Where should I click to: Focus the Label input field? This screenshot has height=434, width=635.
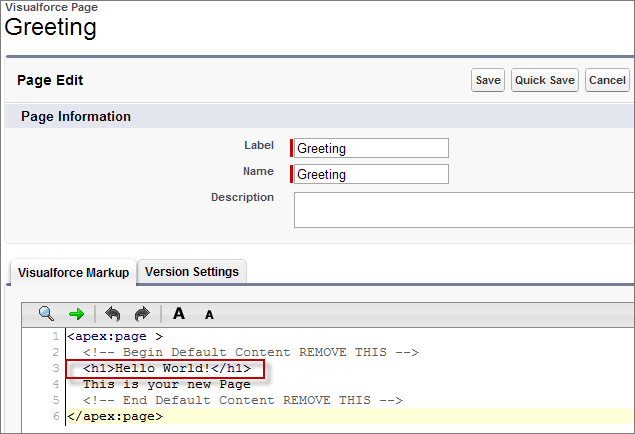[x=371, y=148]
